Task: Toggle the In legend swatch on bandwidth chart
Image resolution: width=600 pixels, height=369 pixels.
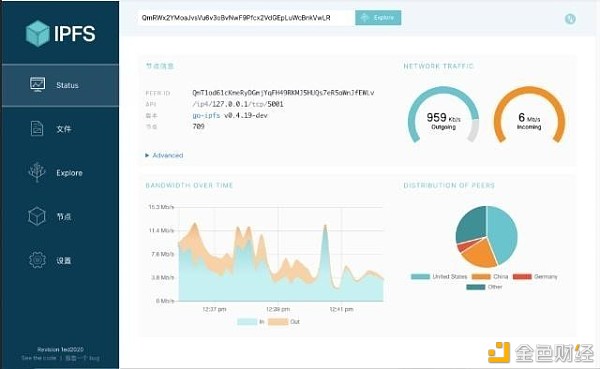Action: 247,322
